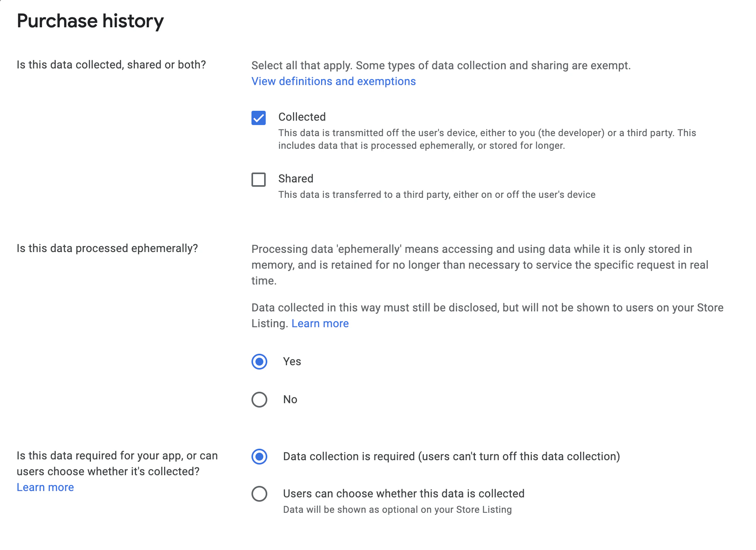756x550 pixels.
Task: Click the 'Yes' option label text
Action: pos(292,362)
